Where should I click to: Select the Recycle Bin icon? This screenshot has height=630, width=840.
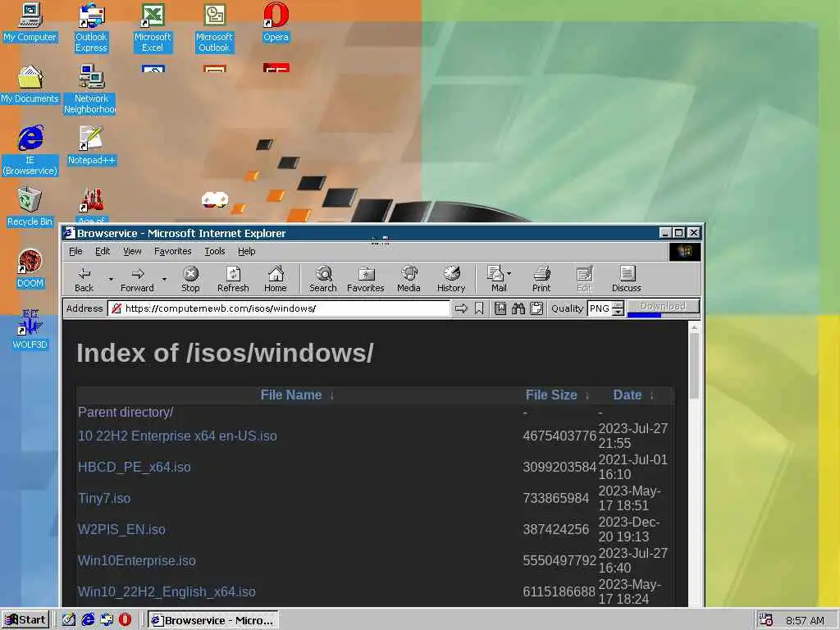click(30, 207)
